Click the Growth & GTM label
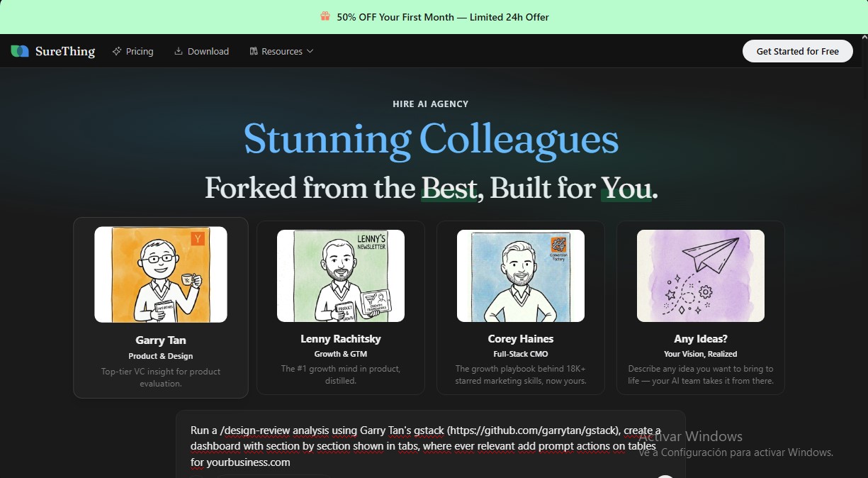868x478 pixels. coord(341,354)
